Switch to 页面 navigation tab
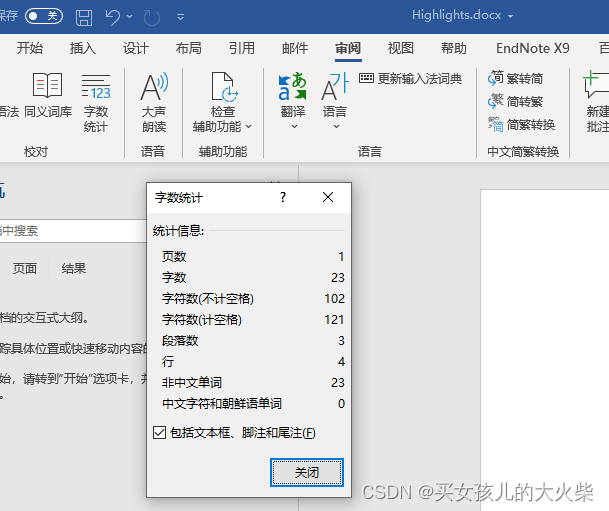 point(25,268)
